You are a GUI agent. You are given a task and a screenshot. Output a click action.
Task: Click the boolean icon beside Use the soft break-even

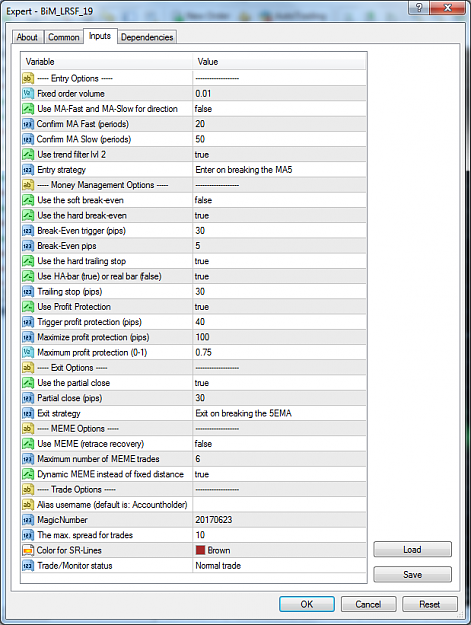tap(28, 200)
